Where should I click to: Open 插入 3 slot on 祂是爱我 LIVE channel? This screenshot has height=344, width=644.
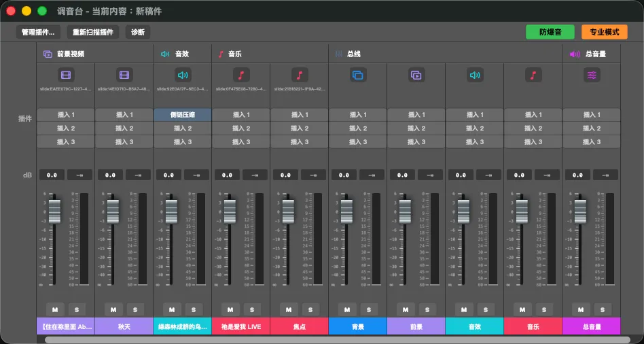(x=241, y=142)
